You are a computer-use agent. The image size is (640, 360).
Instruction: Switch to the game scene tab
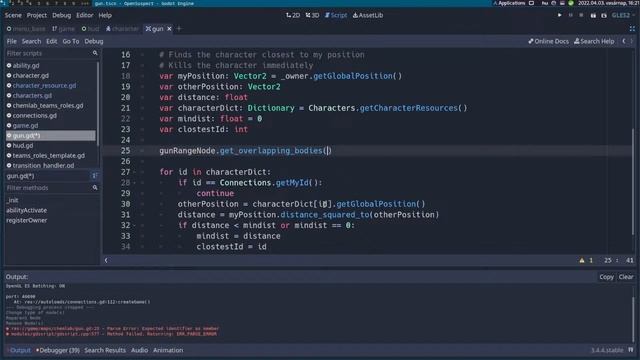click(63, 29)
